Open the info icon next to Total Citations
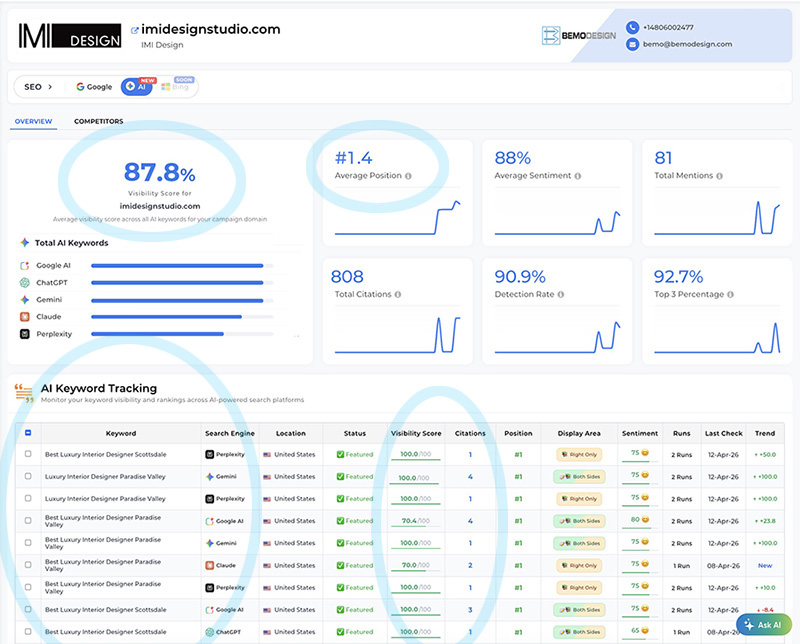Image resolution: width=800 pixels, height=644 pixels. 398,294
